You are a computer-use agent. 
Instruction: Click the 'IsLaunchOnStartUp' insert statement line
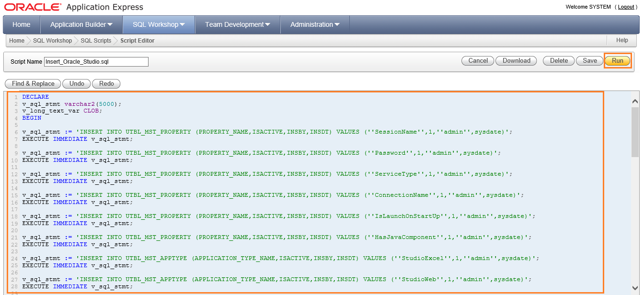point(279,216)
